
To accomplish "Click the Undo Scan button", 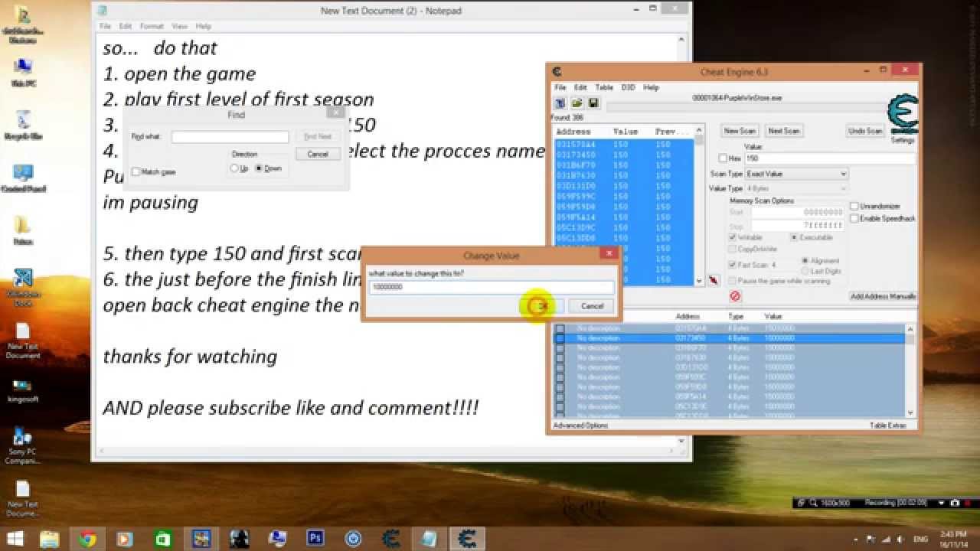I will (x=865, y=131).
